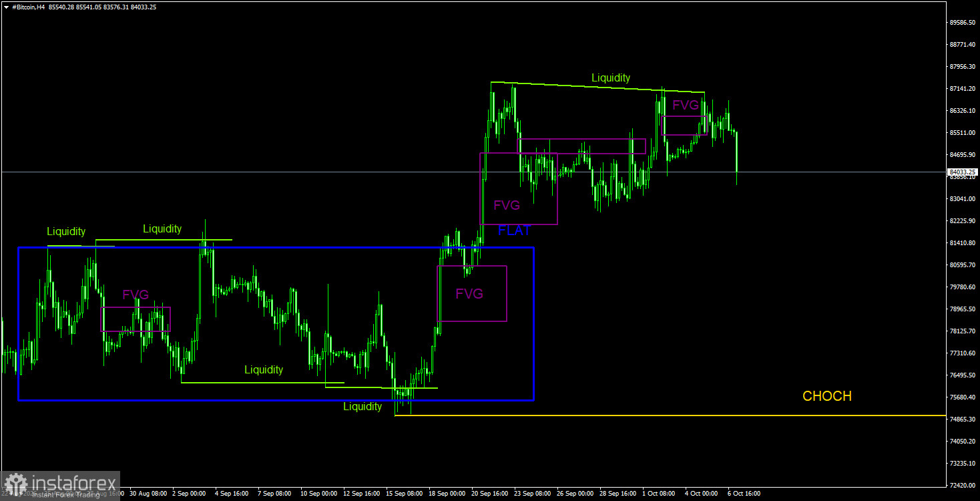This screenshot has width=980, height=501.
Task: Click the 79780.60 price axis label
Action: [963, 287]
